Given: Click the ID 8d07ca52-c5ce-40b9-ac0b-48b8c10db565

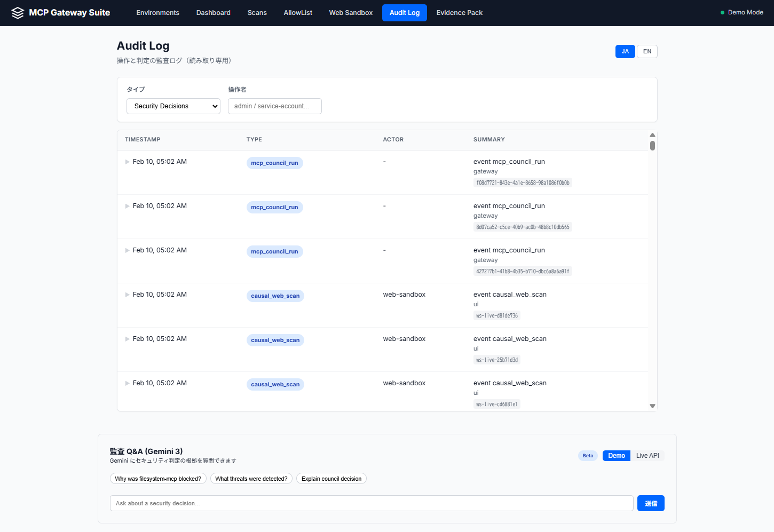Looking at the screenshot, I should pyautogui.click(x=523, y=227).
